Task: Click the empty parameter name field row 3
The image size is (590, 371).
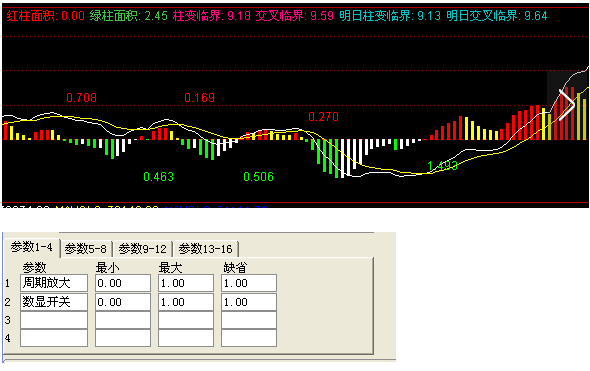Action: [54, 320]
